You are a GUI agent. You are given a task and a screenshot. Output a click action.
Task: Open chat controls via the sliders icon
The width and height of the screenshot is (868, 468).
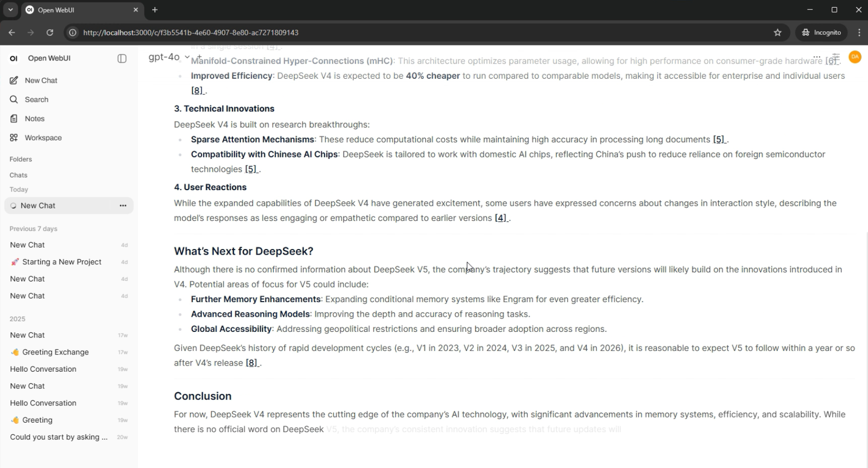coord(836,57)
